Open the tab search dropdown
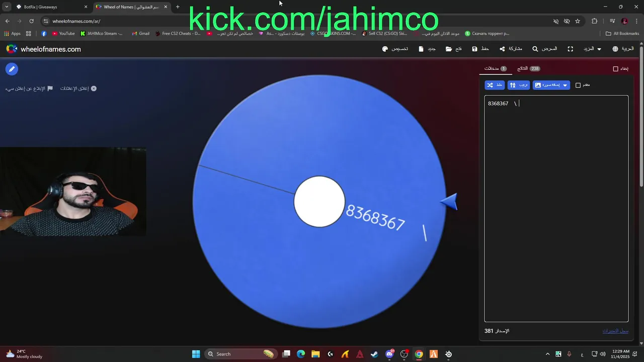 pyautogui.click(x=7, y=7)
